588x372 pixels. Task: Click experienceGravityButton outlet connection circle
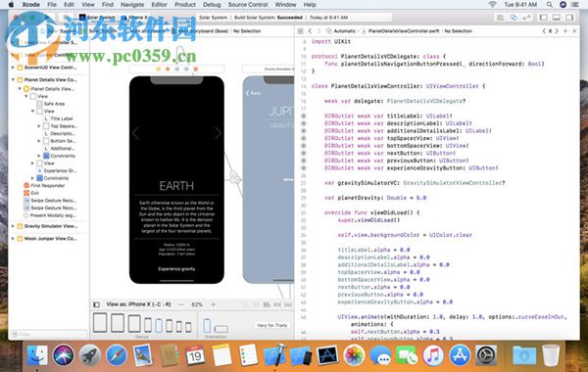click(x=304, y=168)
